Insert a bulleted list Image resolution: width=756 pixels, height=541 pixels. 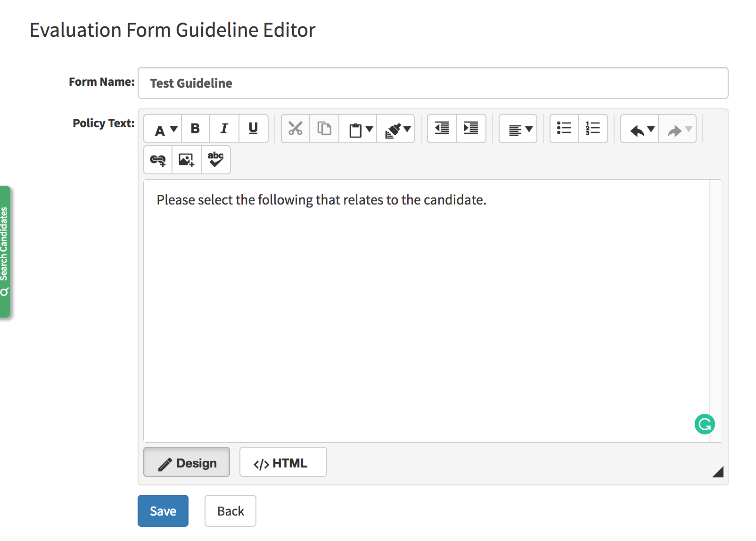[x=564, y=129]
